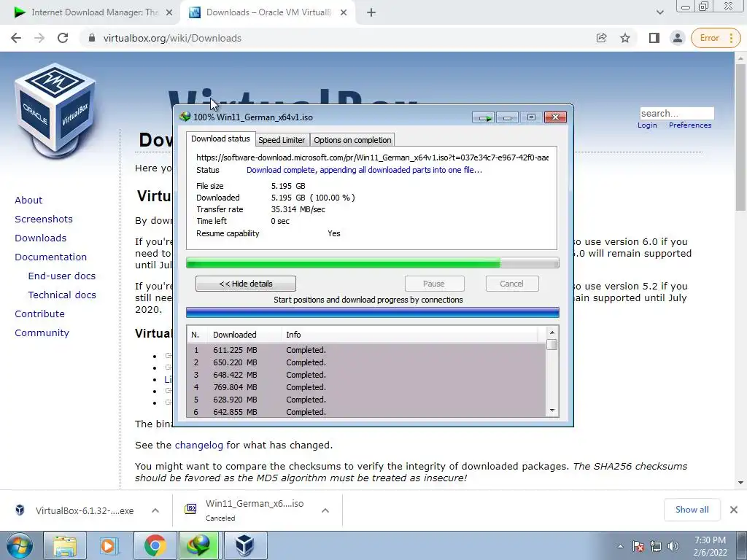Expand options for VirtualBox-6.1.32 exe download
This screenshot has height=560, width=747.
point(155,510)
